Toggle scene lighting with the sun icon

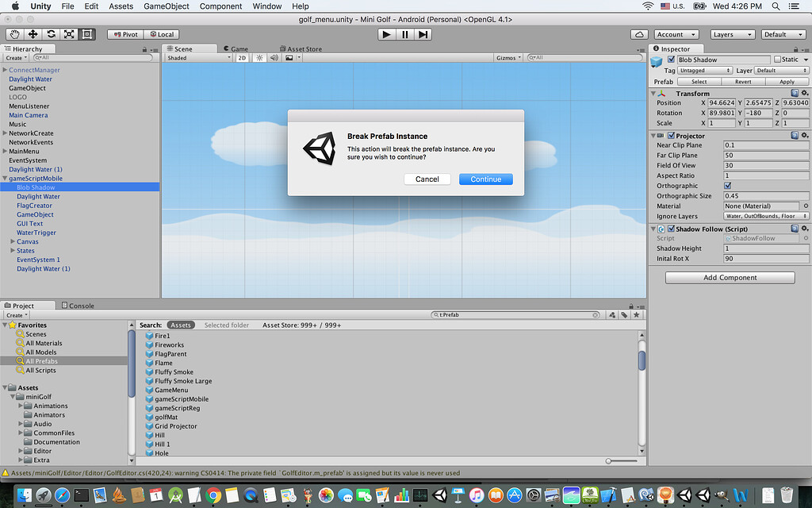pos(259,57)
